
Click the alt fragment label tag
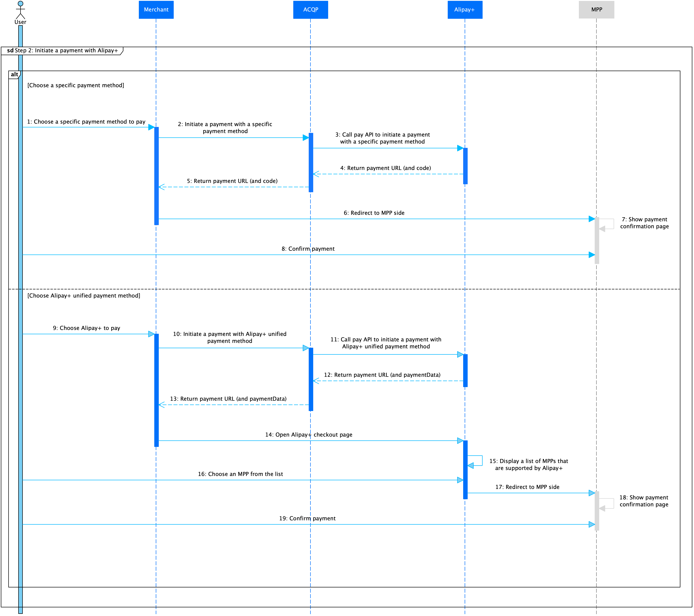(x=14, y=75)
